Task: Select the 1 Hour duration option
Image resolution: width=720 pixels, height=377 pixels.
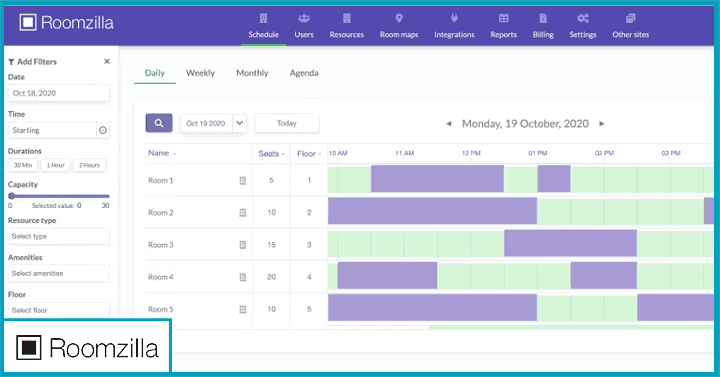Action: (x=56, y=165)
